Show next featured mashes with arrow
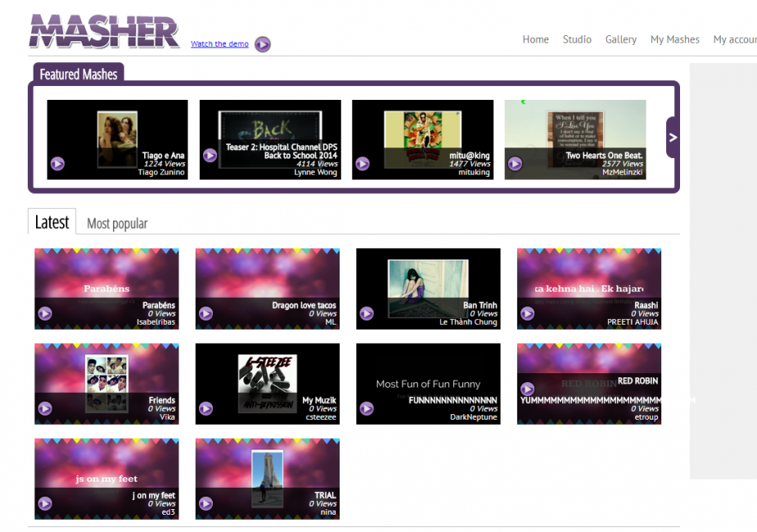 pos(673,138)
